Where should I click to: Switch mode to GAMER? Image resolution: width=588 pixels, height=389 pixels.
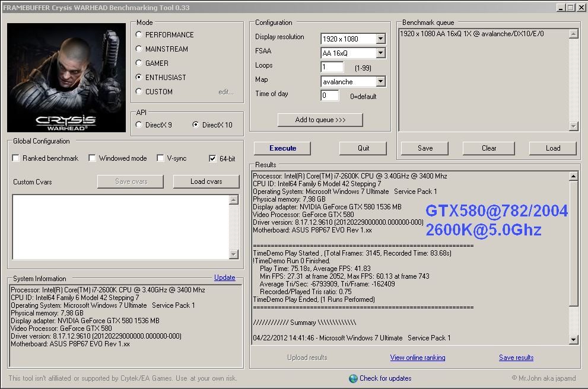(x=139, y=63)
